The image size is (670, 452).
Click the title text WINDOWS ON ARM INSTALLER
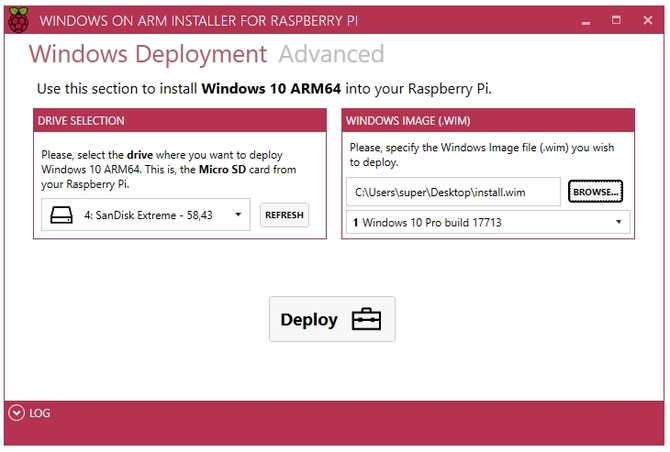pos(138,21)
